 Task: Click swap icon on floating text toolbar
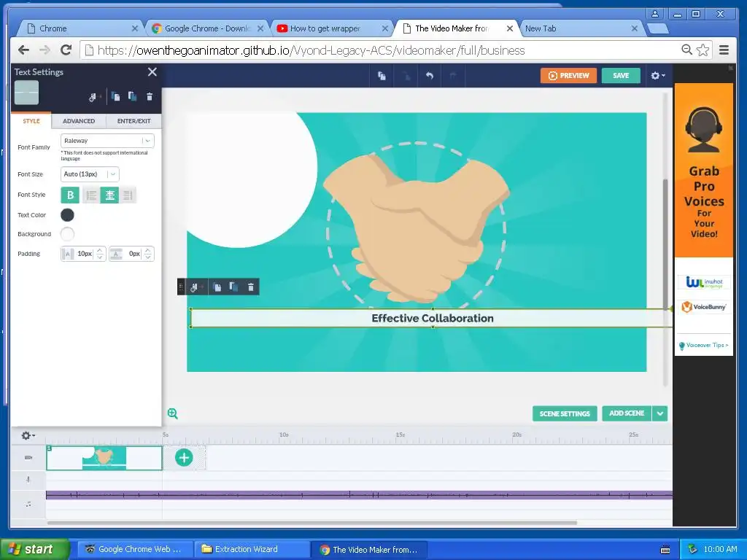pyautogui.click(x=194, y=287)
